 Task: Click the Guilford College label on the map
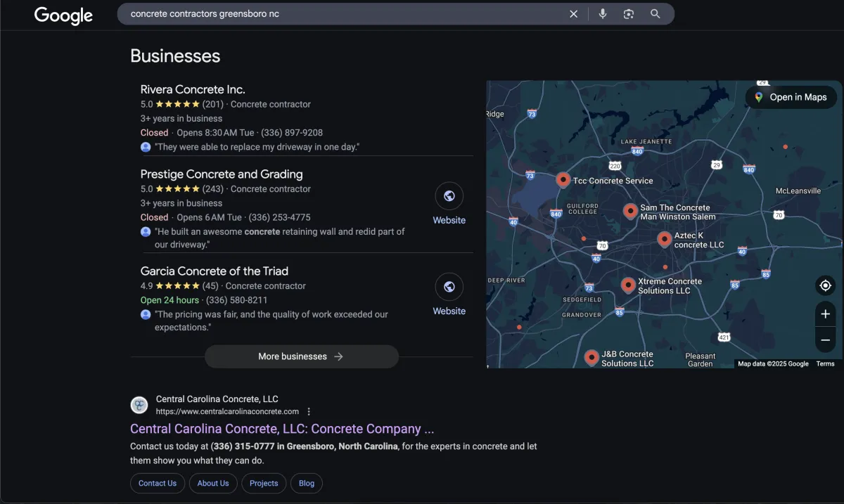tap(582, 209)
